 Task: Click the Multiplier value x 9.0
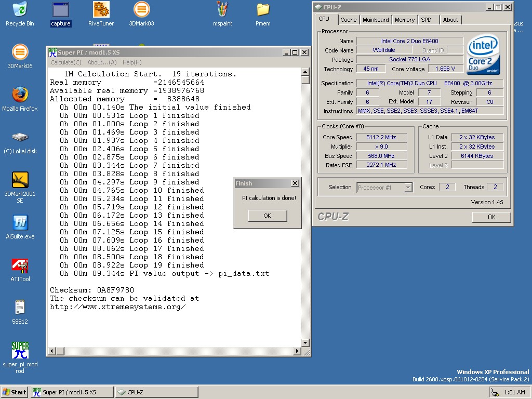pyautogui.click(x=381, y=147)
